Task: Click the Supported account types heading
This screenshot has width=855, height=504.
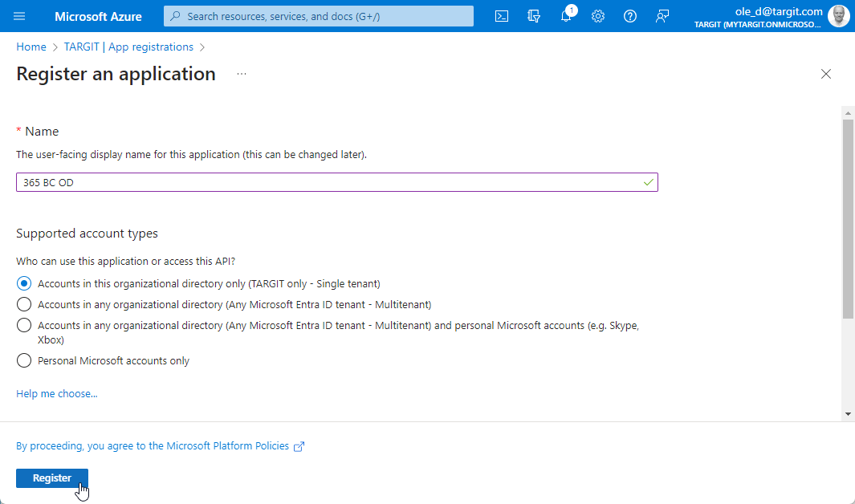Action: [87, 234]
